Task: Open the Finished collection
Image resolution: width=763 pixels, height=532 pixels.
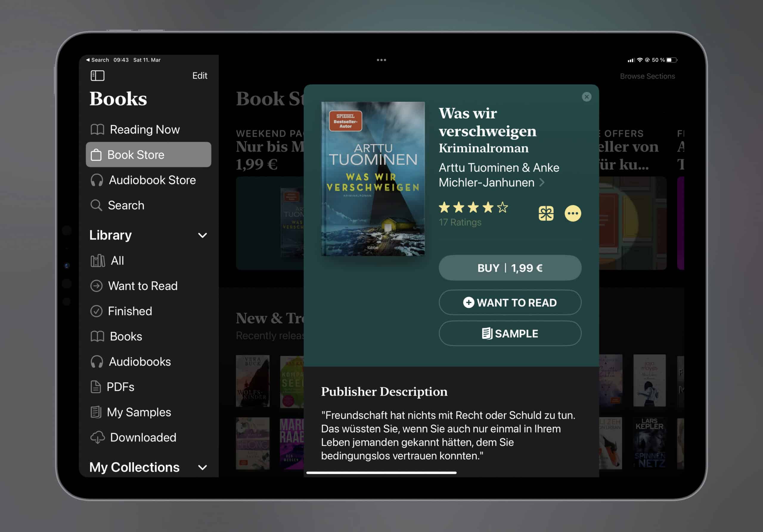Action: pyautogui.click(x=148, y=311)
